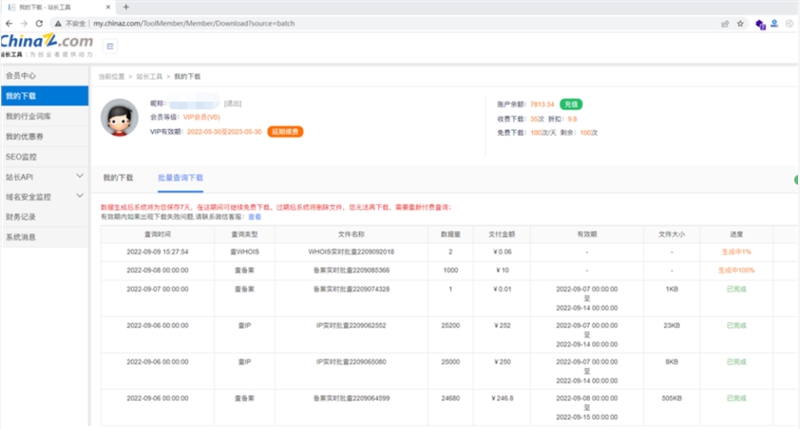Open the browser profile icon
This screenshot has width=800, height=429.
[x=774, y=23]
